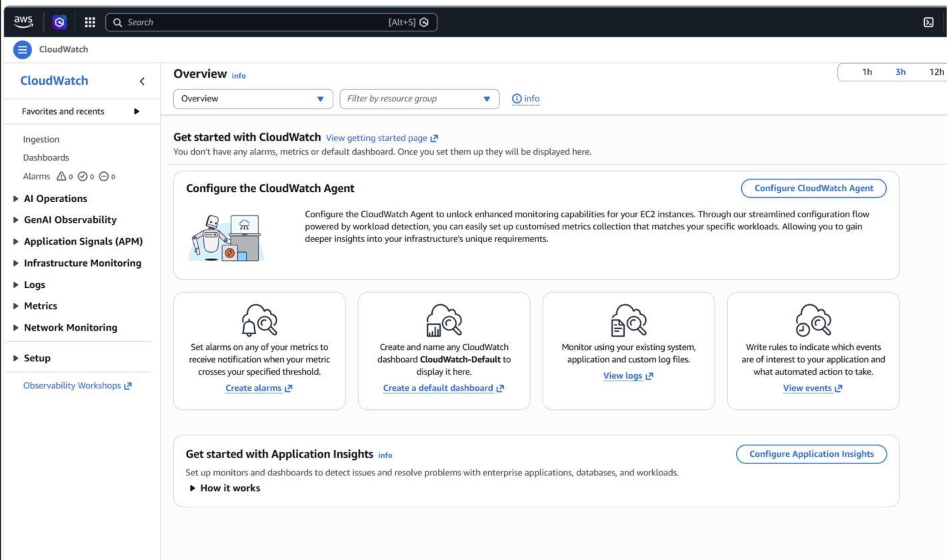Open the View getting started page link
This screenshot has width=952, height=560.
[382, 138]
